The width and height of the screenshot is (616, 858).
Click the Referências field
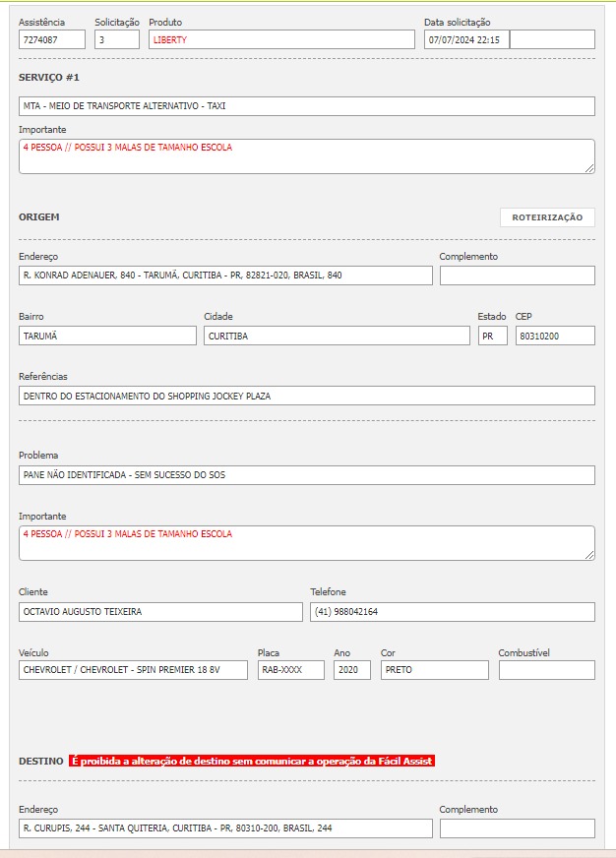[307, 396]
